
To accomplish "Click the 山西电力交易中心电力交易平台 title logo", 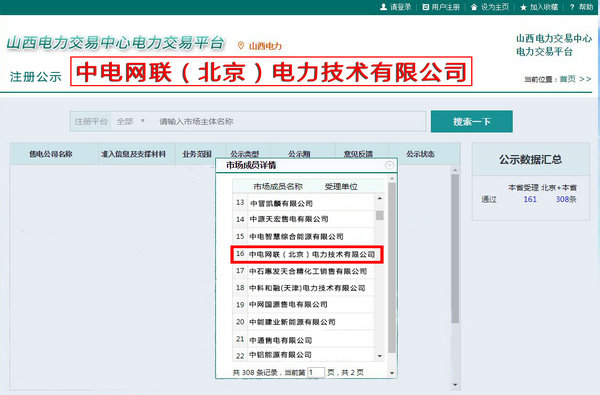I will pos(115,43).
